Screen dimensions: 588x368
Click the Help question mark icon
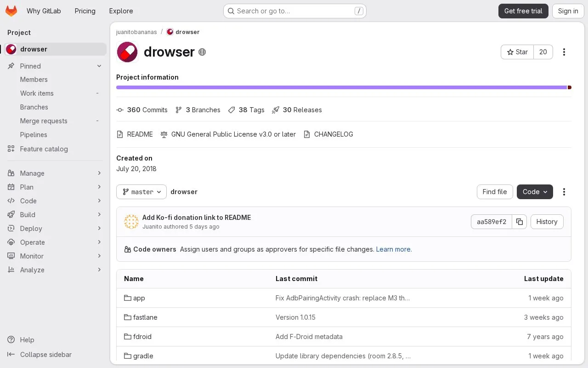[x=11, y=340]
